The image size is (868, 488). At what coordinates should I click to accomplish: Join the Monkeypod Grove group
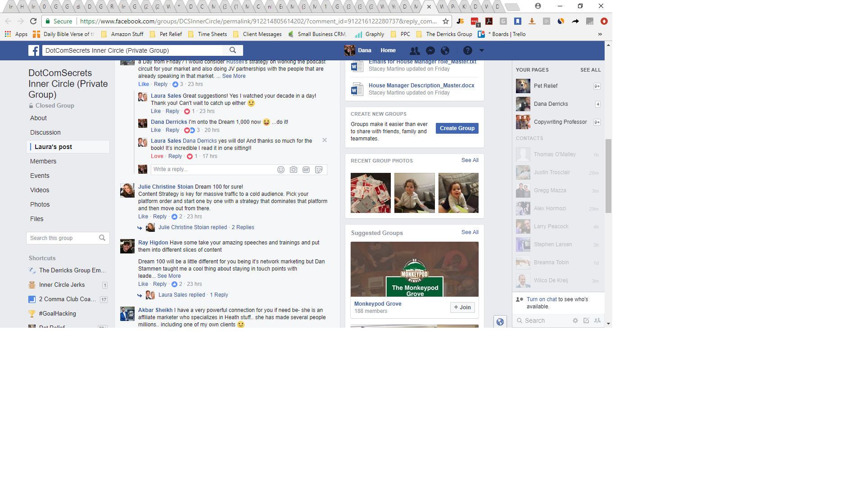462,307
